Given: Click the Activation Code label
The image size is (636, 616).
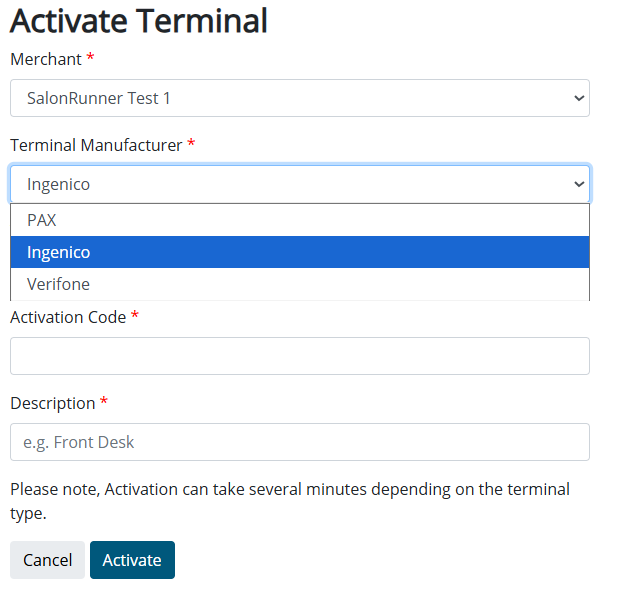Looking at the screenshot, I should click(68, 317).
